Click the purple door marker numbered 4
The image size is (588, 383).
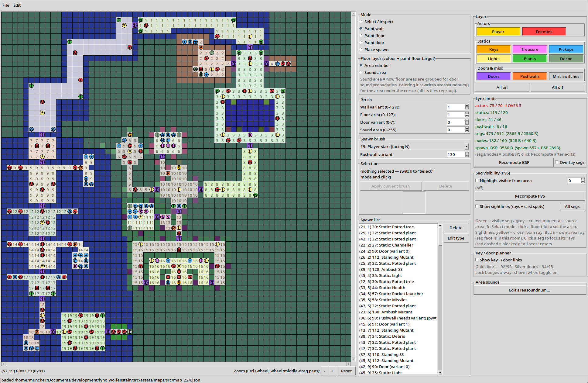201,189
